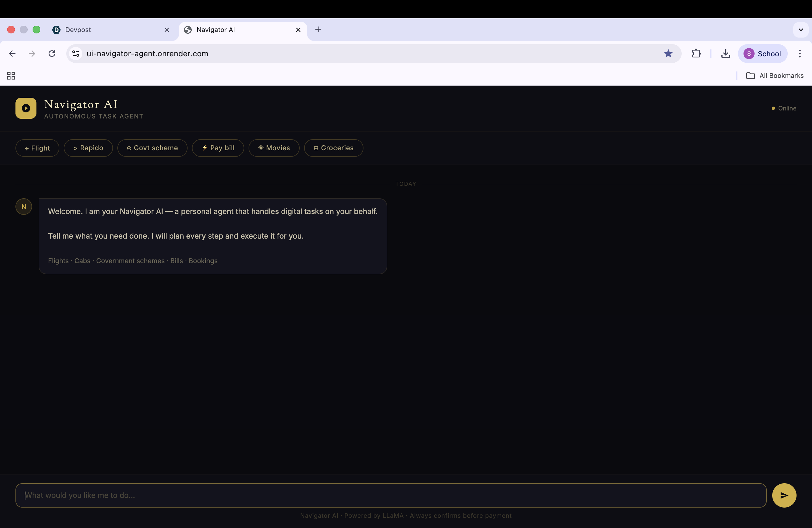Viewport: 812px width, 528px height.
Task: Open the apps grid in bookmarks bar
Action: (x=11, y=75)
